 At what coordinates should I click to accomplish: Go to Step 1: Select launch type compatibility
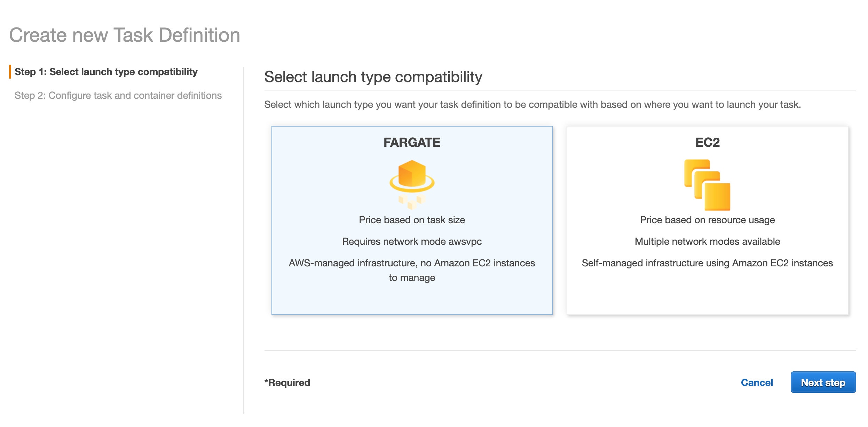coord(106,72)
